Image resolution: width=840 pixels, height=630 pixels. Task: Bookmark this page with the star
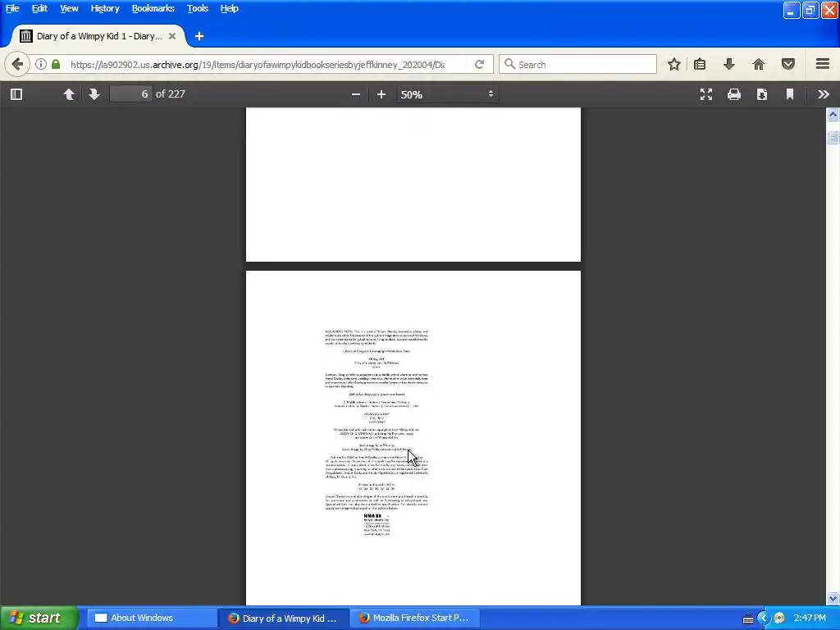(674, 64)
